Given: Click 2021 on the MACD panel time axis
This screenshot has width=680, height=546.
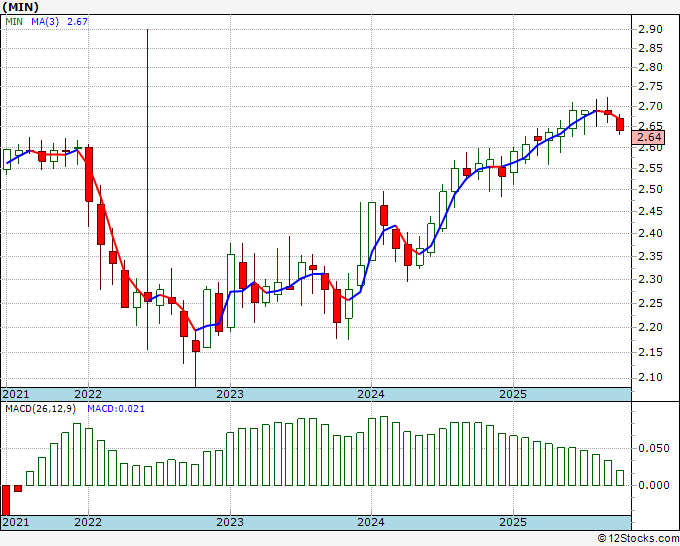Looking at the screenshot, I should tap(16, 522).
